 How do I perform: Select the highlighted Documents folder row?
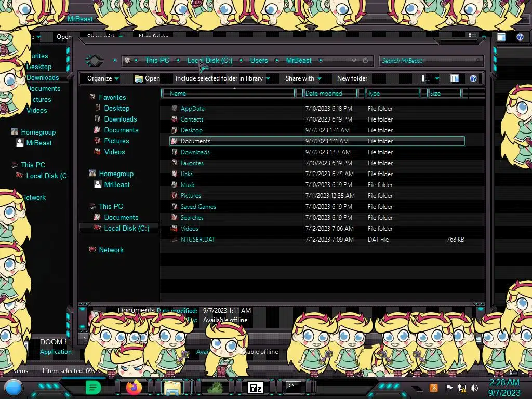[317, 141]
